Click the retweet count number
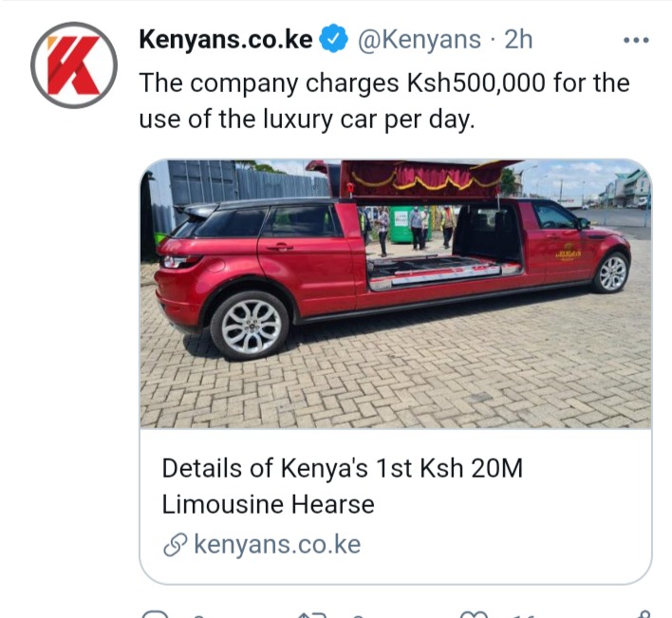 click(358, 615)
